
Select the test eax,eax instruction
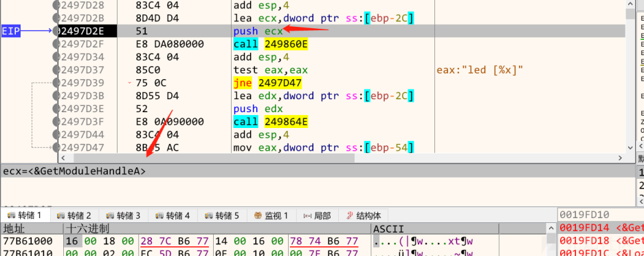click(270, 70)
